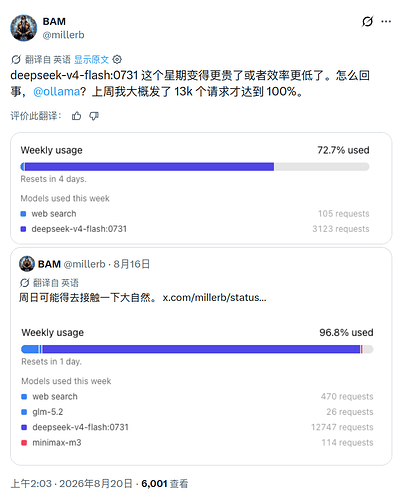Image resolution: width=402 pixels, height=500 pixels.
Task: Open the @ollama mention link
Action: pos(56,91)
